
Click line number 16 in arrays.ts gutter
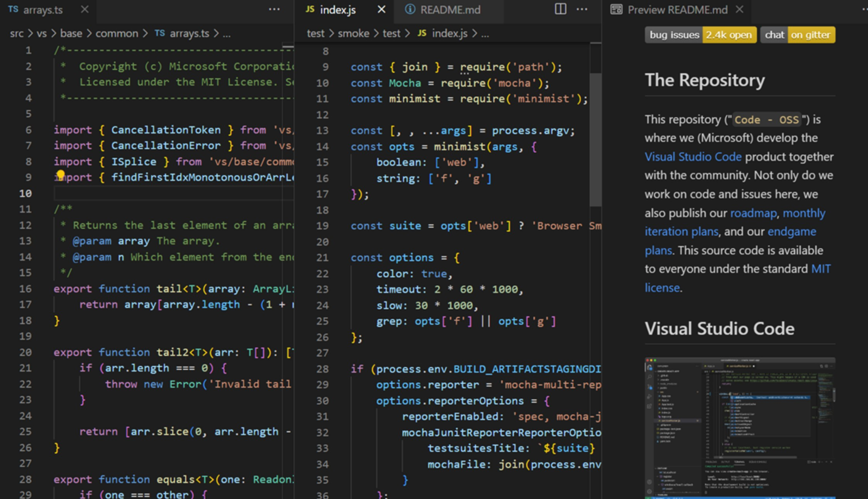click(26, 288)
